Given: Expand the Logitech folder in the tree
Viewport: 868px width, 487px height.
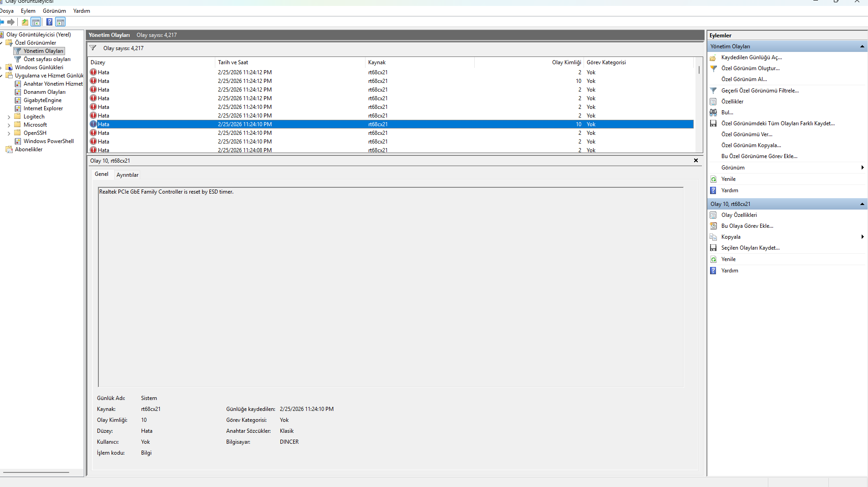Looking at the screenshot, I should pos(9,117).
